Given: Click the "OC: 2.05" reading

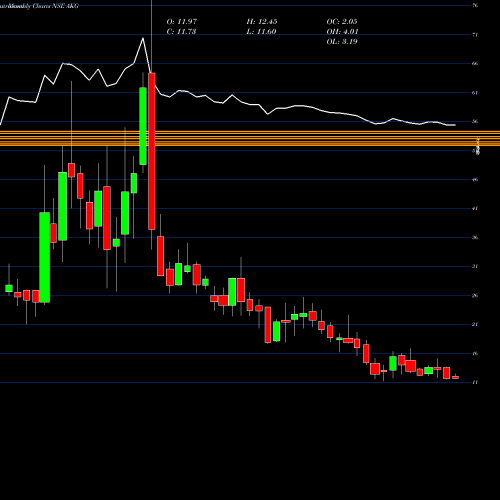Looking at the screenshot, I should (x=342, y=22).
